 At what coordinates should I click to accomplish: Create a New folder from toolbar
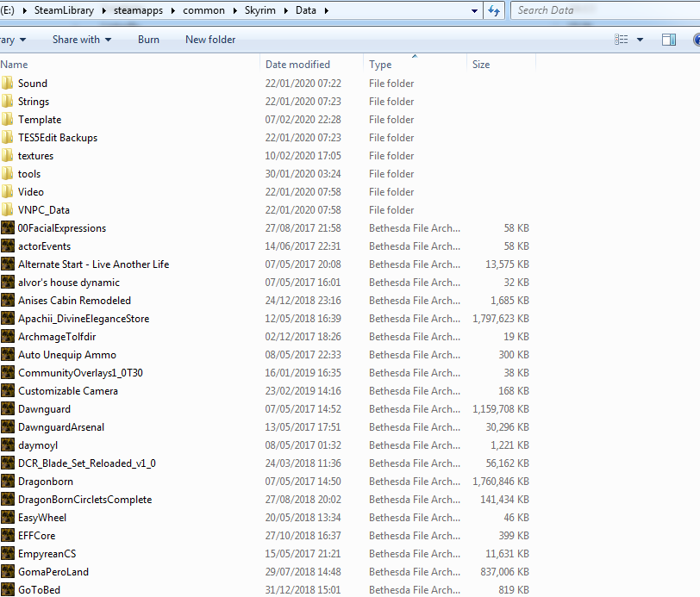(210, 40)
